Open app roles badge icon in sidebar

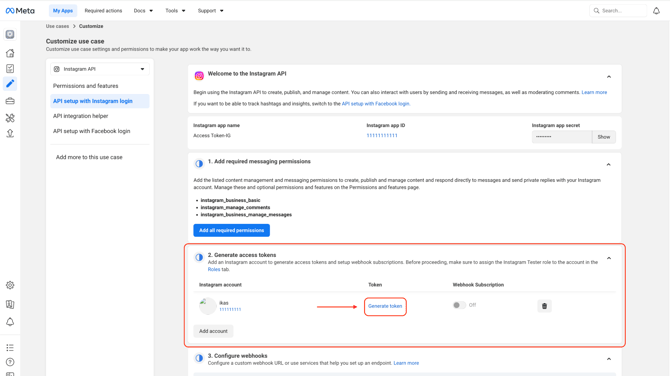pos(10,304)
